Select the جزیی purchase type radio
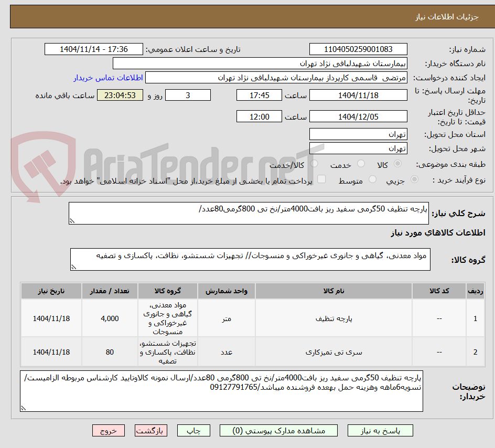The width and height of the screenshot is (495, 448). click(x=414, y=179)
